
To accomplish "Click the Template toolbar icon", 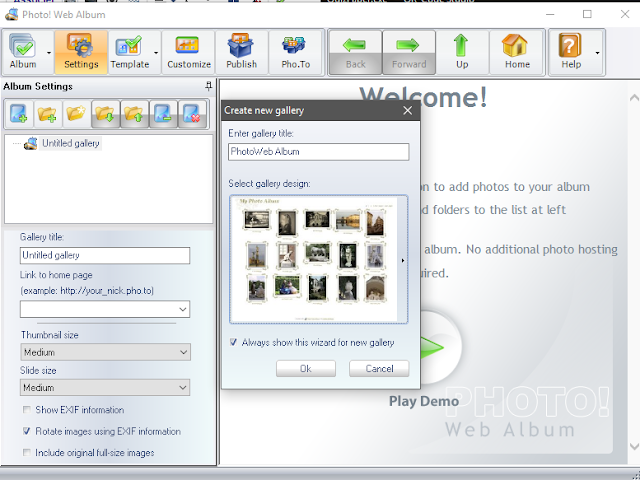I will coord(130,52).
